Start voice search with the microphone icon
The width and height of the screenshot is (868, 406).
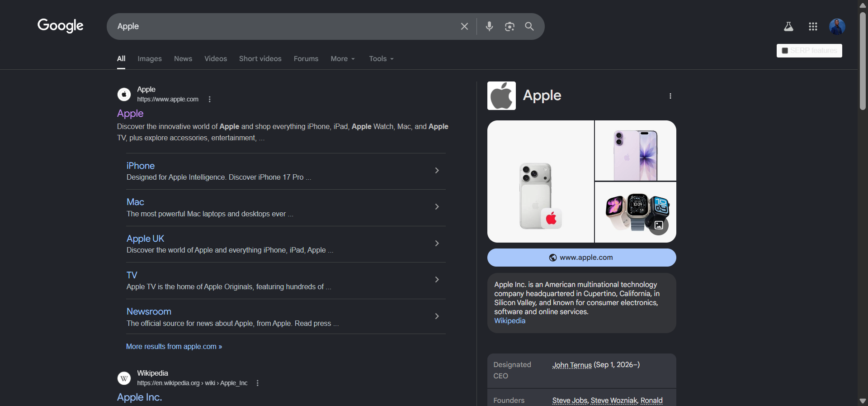489,26
